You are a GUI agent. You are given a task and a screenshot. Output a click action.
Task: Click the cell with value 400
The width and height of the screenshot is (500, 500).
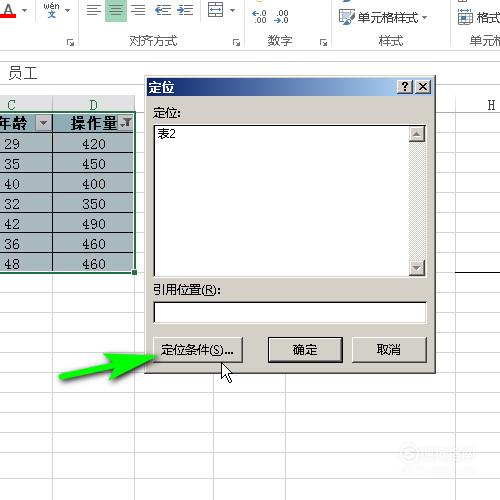(x=93, y=184)
